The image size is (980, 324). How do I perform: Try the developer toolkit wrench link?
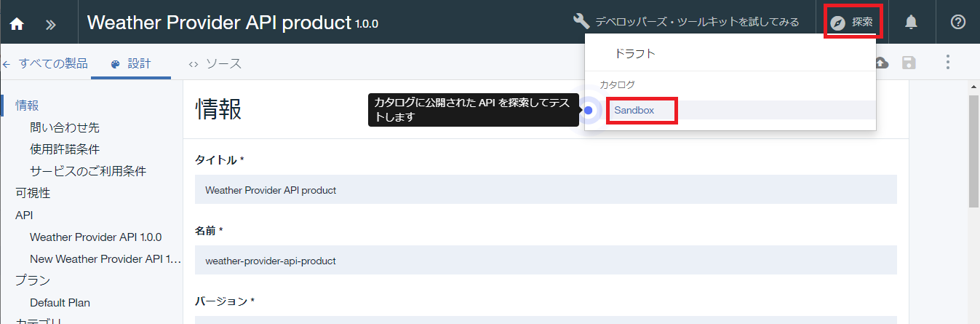click(686, 22)
